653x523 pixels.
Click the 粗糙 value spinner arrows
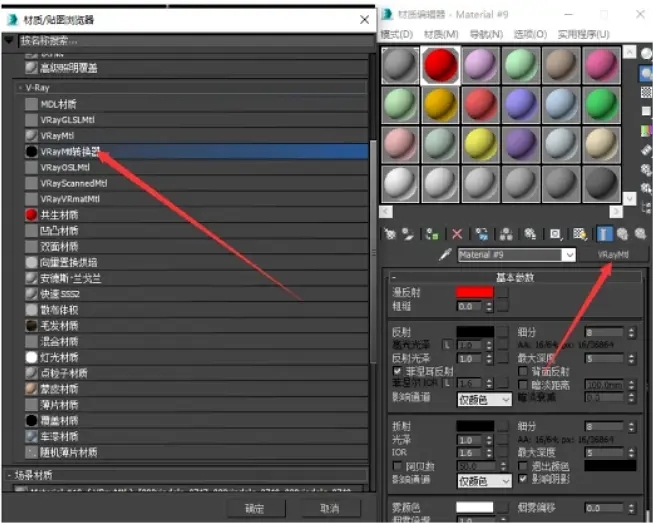click(x=489, y=306)
